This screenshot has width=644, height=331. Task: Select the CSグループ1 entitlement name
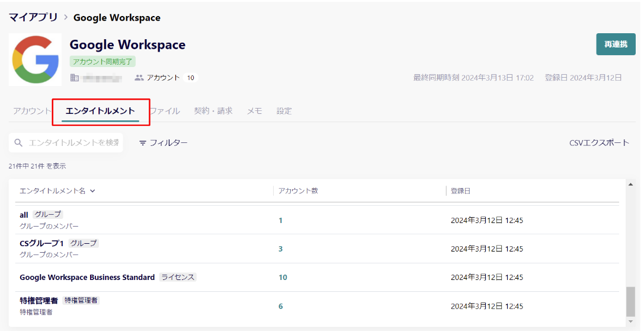click(42, 243)
